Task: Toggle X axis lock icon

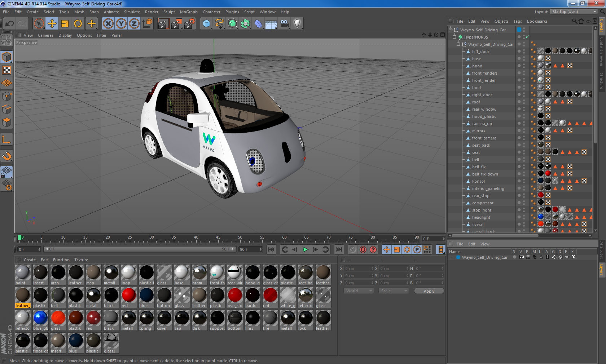Action: pyautogui.click(x=108, y=24)
